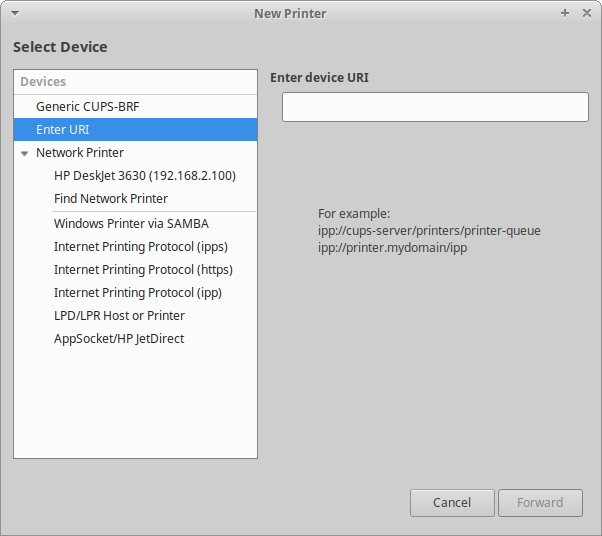The height and width of the screenshot is (536, 602).
Task: Select Internet Printing Protocol (ipps)
Action: tap(140, 247)
